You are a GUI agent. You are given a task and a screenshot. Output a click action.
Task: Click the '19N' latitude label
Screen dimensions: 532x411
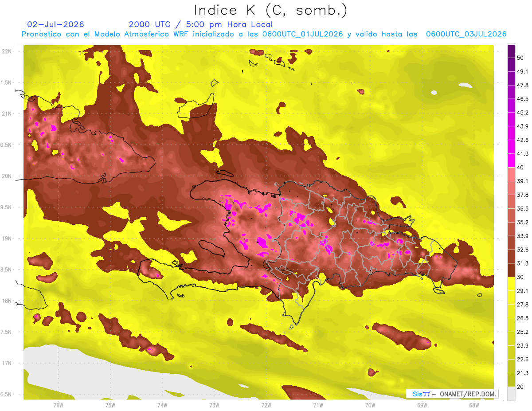click(x=7, y=238)
